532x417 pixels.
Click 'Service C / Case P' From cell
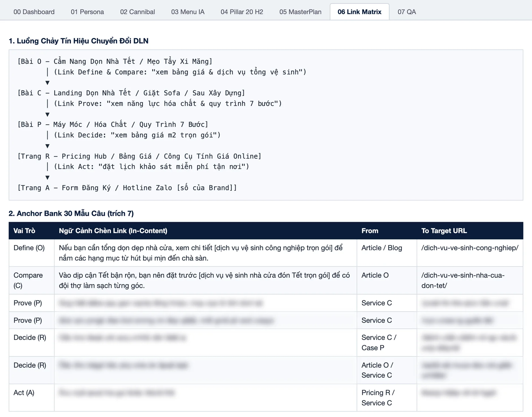pyautogui.click(x=387, y=342)
